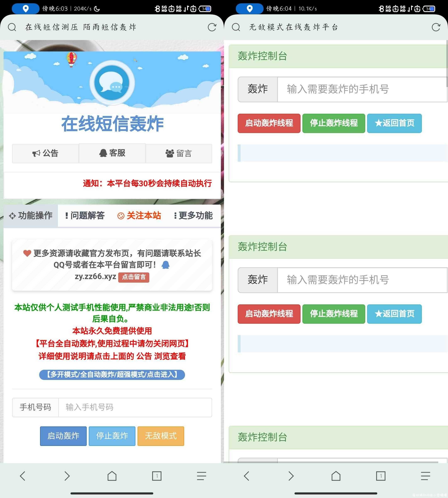
Task: Tap search icon in right browser address bar
Action: 236,27
